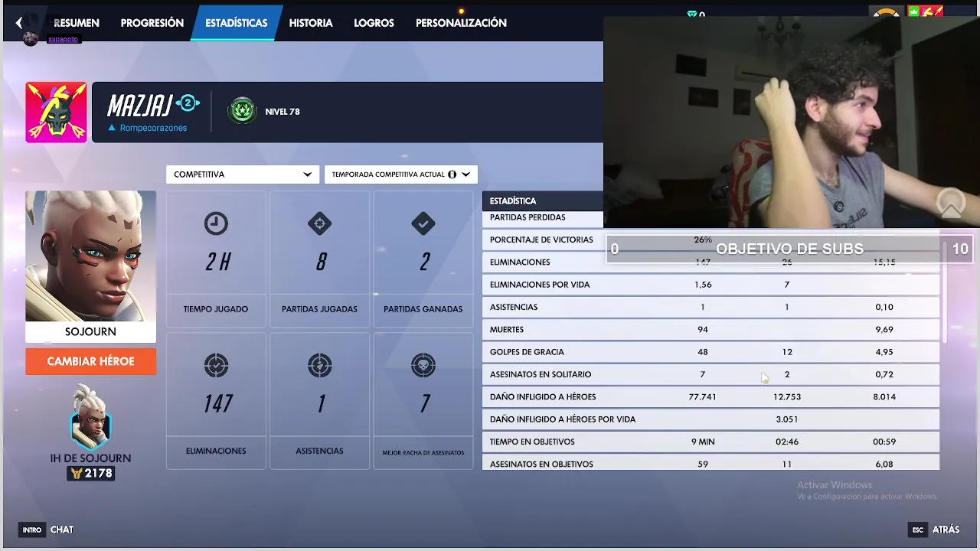Open the Historia tab

pos(311,23)
